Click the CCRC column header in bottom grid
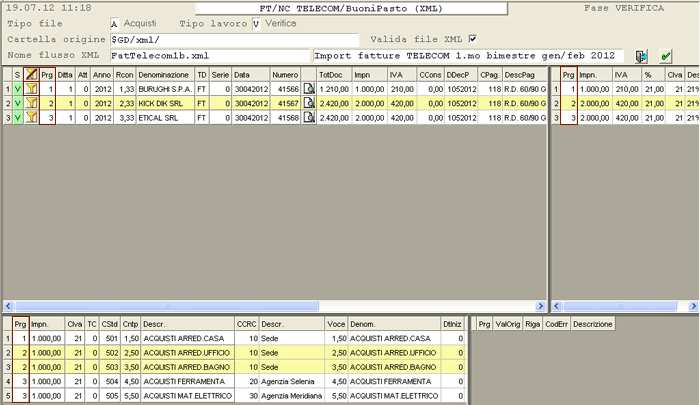This screenshot has width=700, height=405. click(x=247, y=324)
